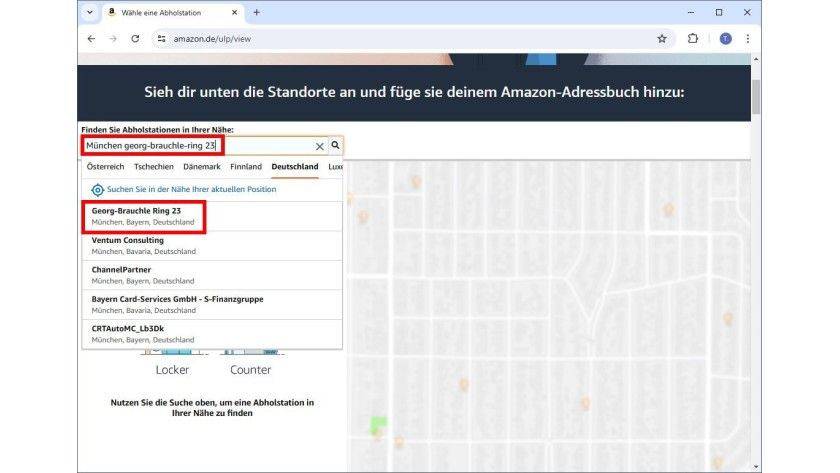Click the browser back arrow
This screenshot has height=473, width=840.
(x=92, y=39)
